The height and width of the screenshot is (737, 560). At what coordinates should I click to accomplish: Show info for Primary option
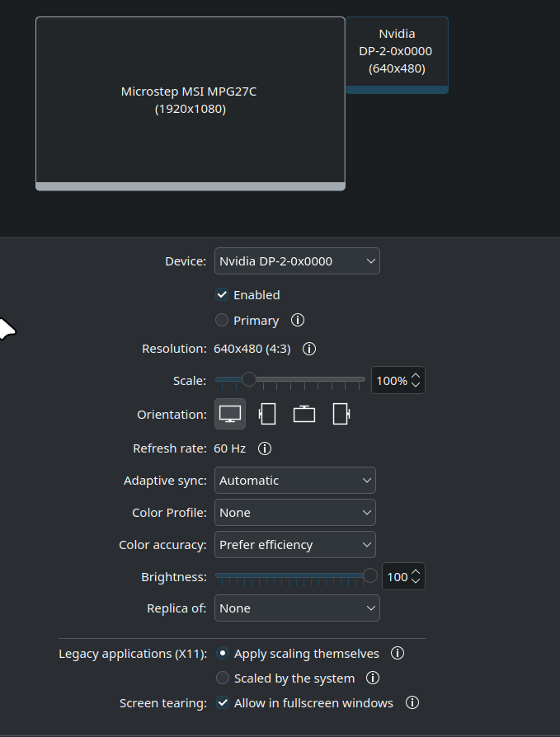point(298,320)
